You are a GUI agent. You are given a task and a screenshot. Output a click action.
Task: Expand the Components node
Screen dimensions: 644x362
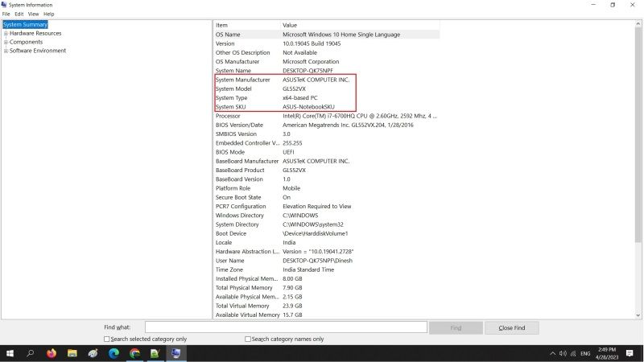(6, 42)
